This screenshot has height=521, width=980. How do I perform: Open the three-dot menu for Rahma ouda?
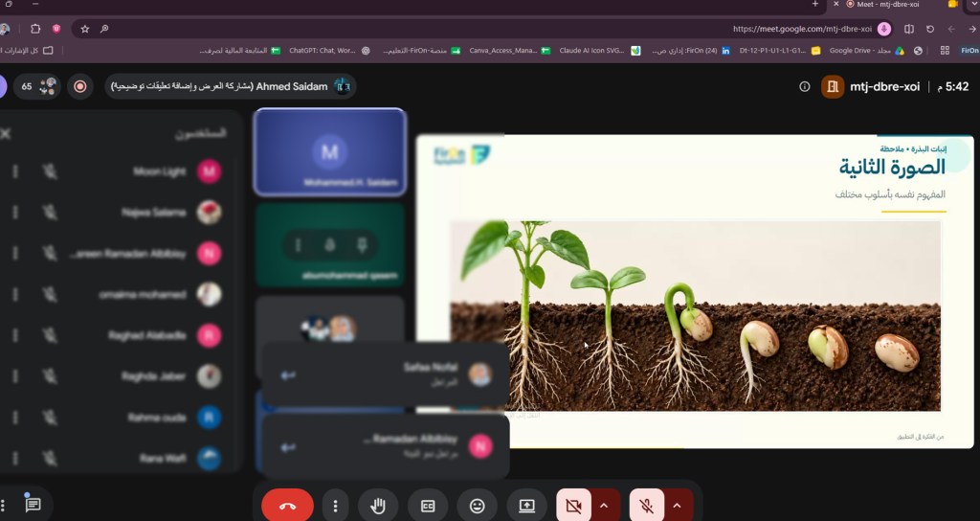tap(15, 418)
